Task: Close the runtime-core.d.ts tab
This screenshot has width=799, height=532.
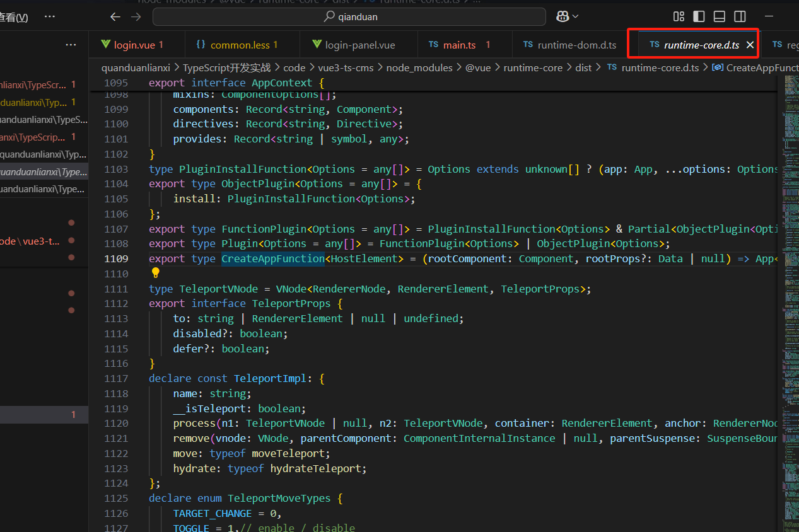Action: 750,45
